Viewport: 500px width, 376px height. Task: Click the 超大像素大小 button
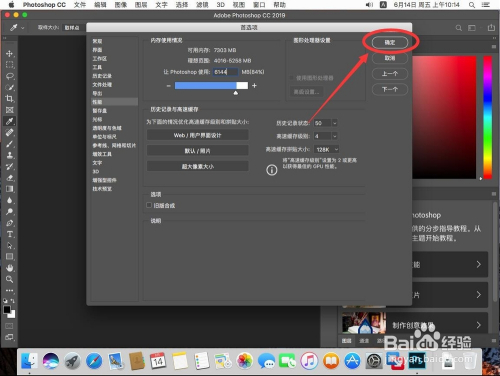[198, 166]
